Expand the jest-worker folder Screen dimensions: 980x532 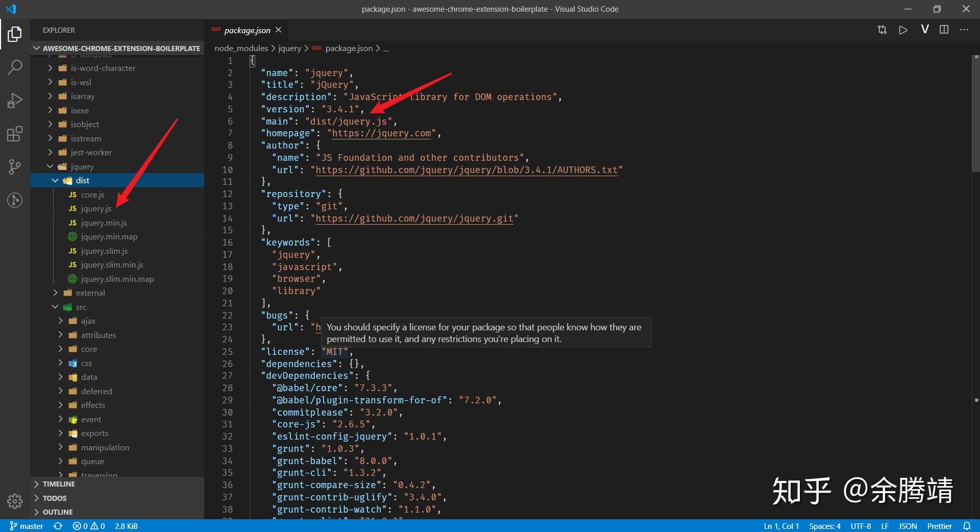[x=117, y=152]
